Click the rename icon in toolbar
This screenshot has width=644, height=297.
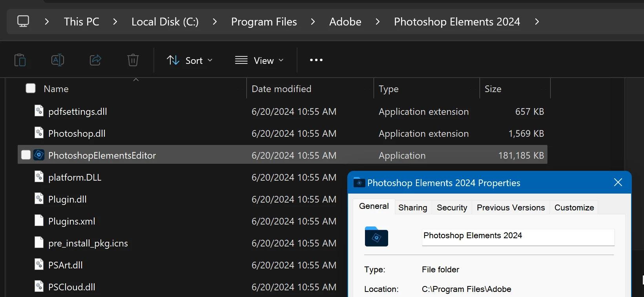(58, 60)
